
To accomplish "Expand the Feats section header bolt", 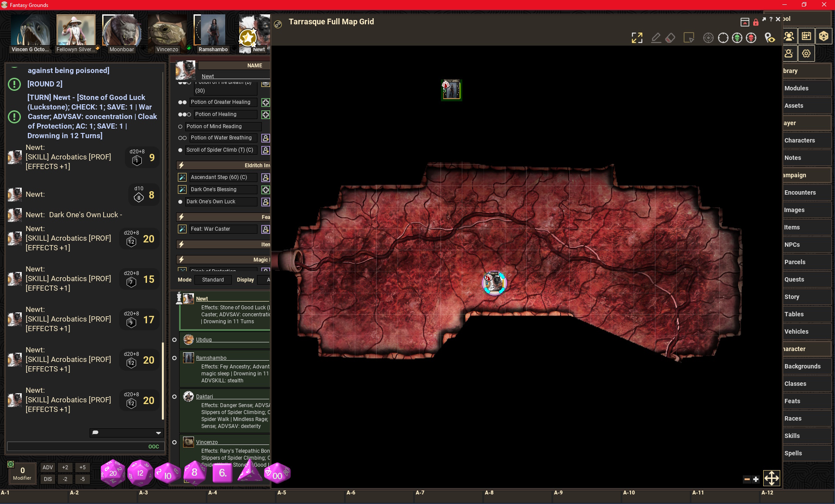I will pyautogui.click(x=181, y=217).
